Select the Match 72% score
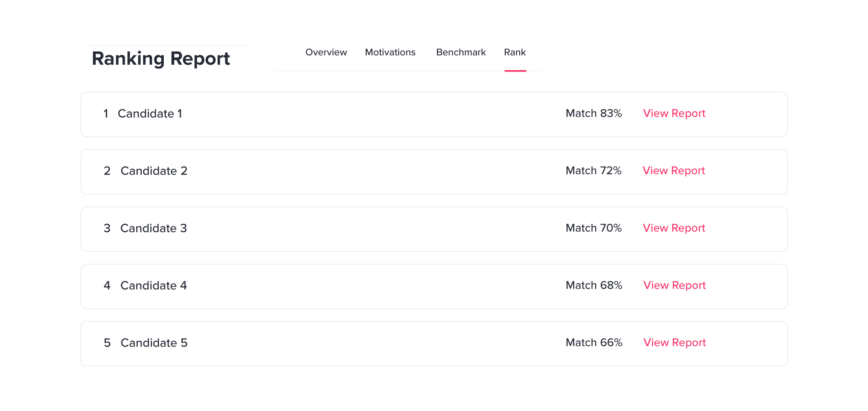 tap(593, 171)
